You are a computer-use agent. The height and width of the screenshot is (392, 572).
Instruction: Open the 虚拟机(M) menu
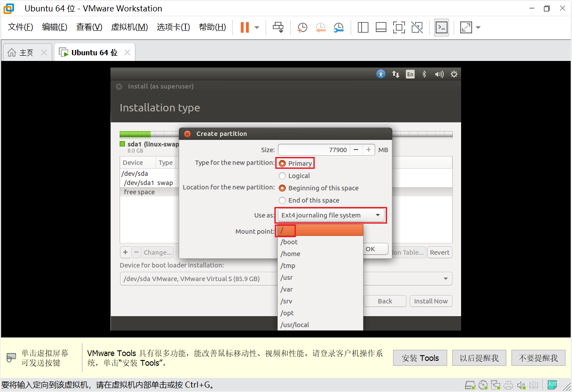(130, 27)
